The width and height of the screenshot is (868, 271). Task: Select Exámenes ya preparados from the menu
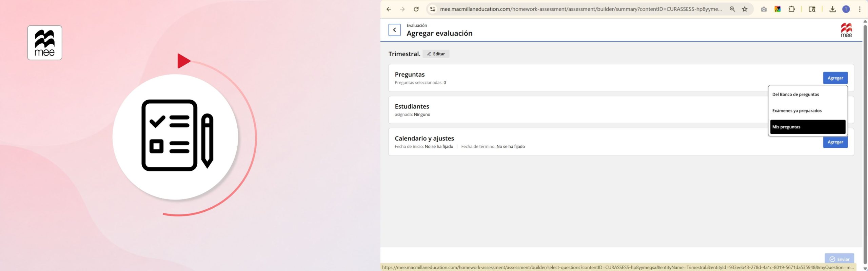point(808,111)
